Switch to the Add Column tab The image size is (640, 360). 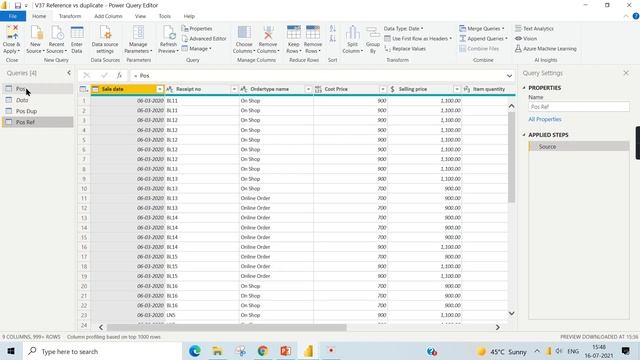[x=108, y=16]
